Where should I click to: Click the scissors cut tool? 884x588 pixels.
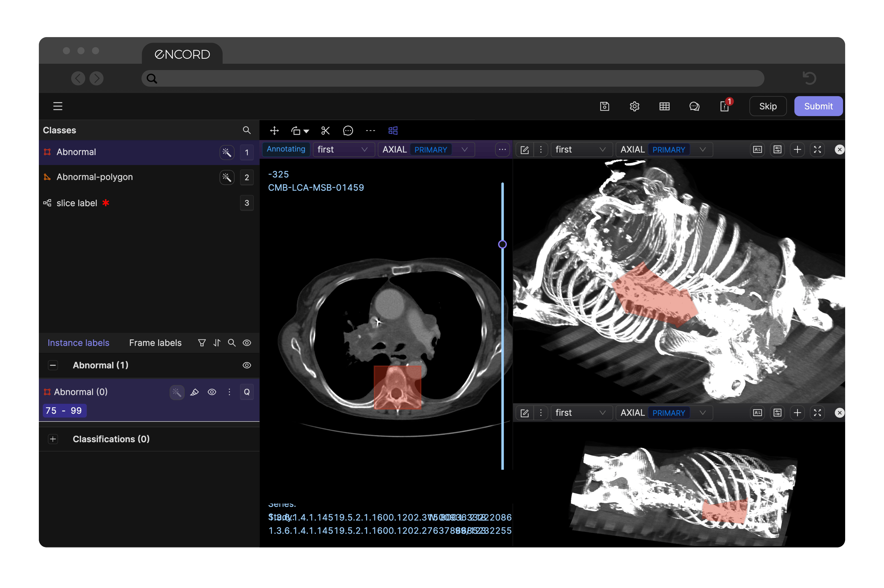(x=325, y=131)
